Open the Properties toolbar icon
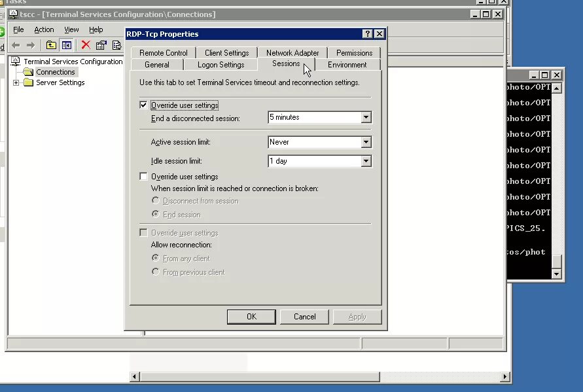583x392 pixels. [101, 45]
